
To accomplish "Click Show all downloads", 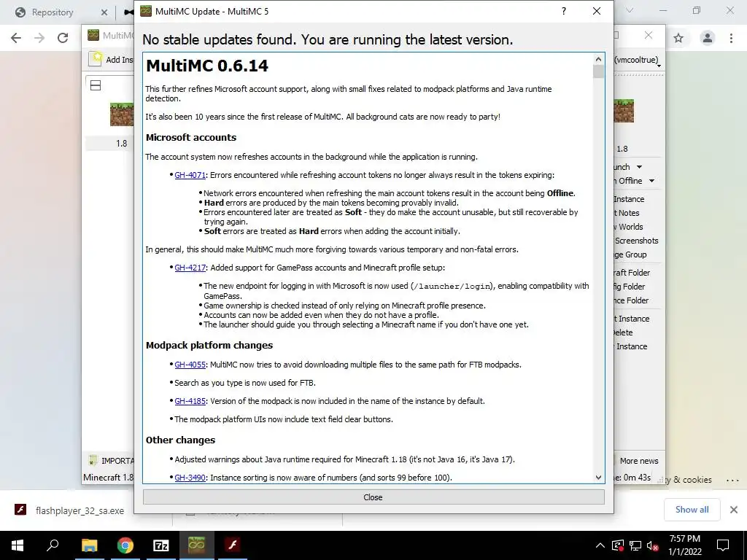I will coord(692,510).
